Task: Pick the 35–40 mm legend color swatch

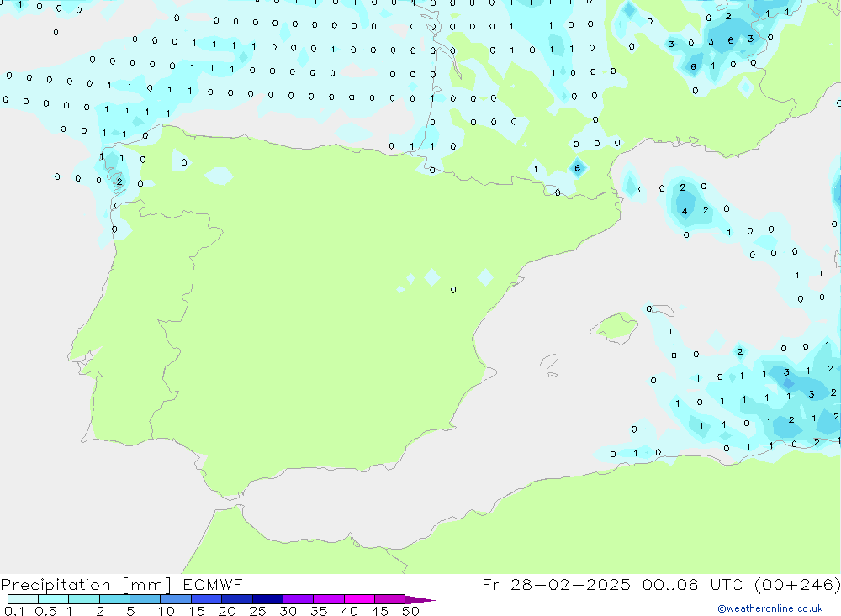Action: pos(328,599)
